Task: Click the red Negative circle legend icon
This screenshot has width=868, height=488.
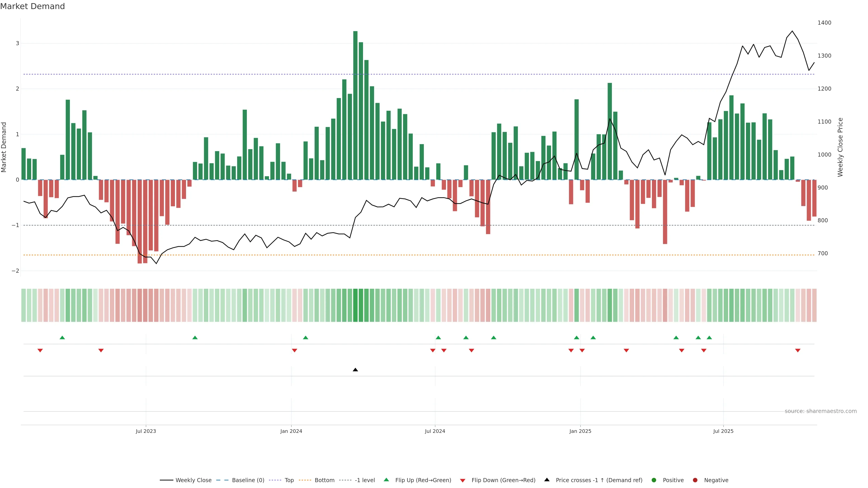Action: tap(695, 480)
